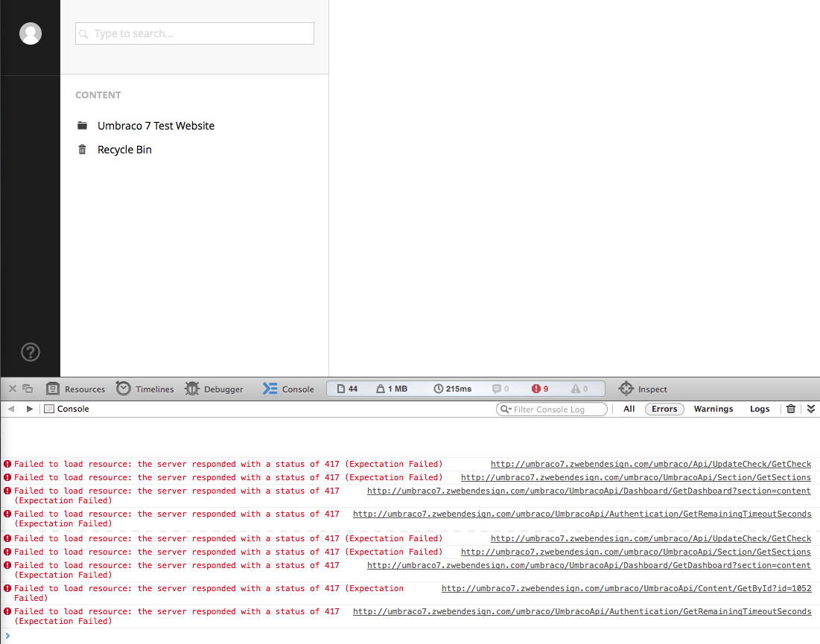Switch to the Timelines tab
The width and height of the screenshot is (820, 644).
[x=145, y=389]
